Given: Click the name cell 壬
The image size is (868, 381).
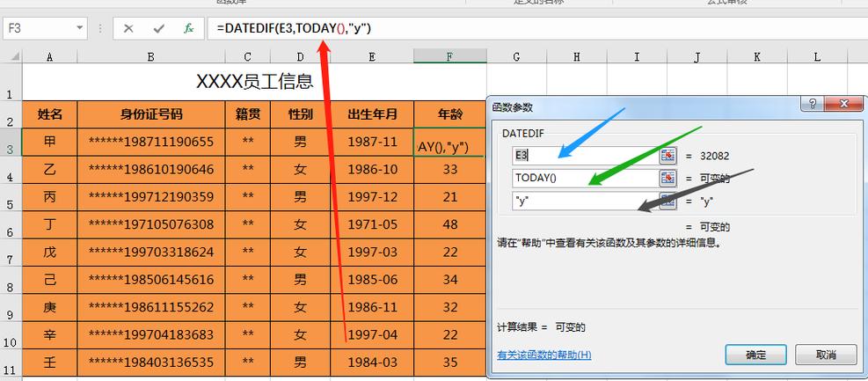Looking at the screenshot, I should (x=50, y=363).
